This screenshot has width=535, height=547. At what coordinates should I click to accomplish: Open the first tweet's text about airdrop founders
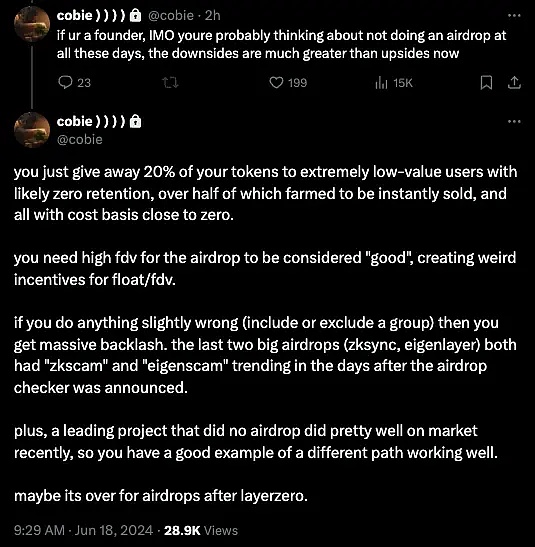(281, 44)
